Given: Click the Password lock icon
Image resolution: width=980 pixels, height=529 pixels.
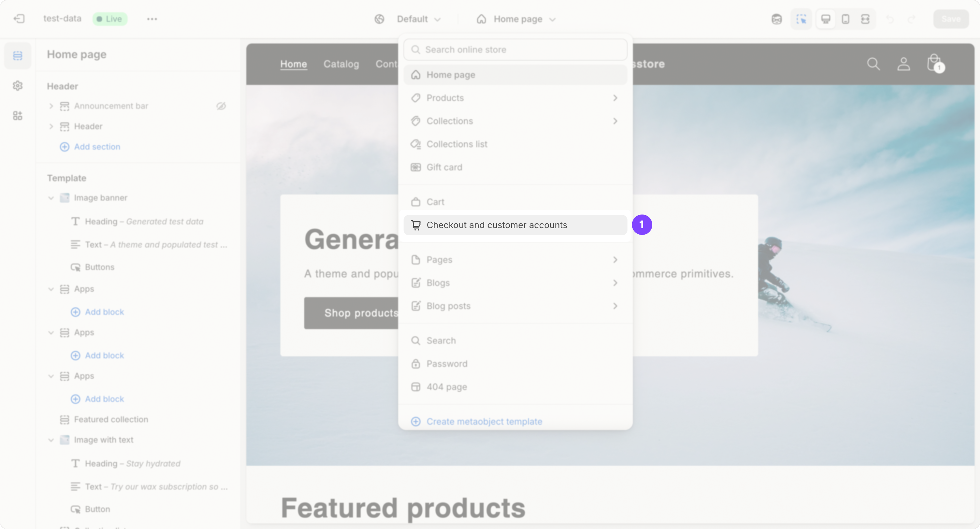Looking at the screenshot, I should (x=415, y=364).
